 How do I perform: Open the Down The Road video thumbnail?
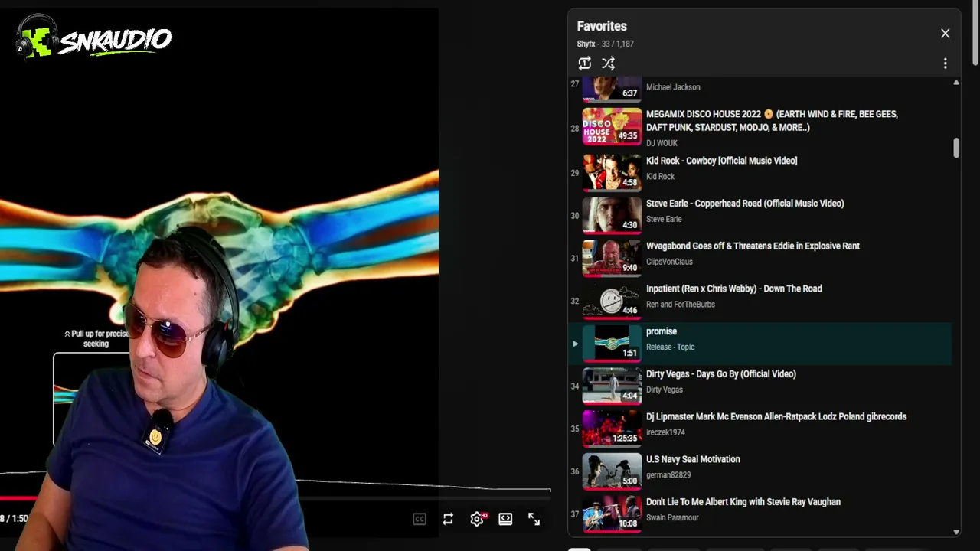pos(612,301)
